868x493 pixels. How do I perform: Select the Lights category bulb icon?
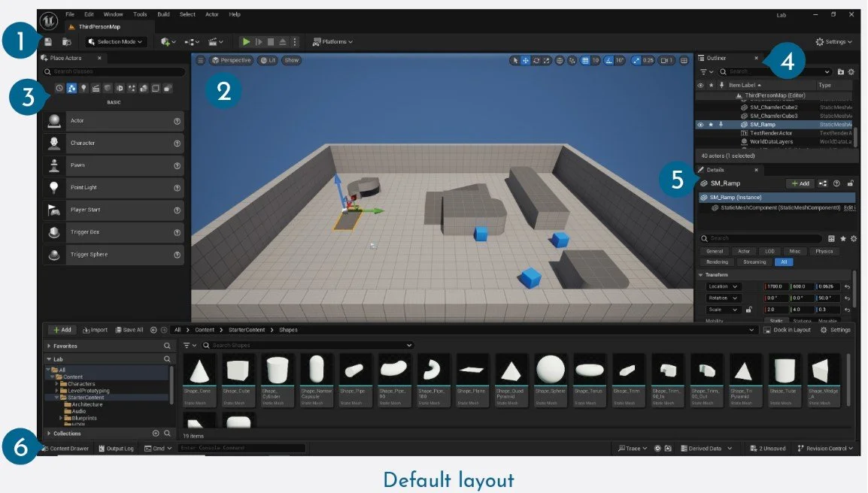click(x=83, y=88)
